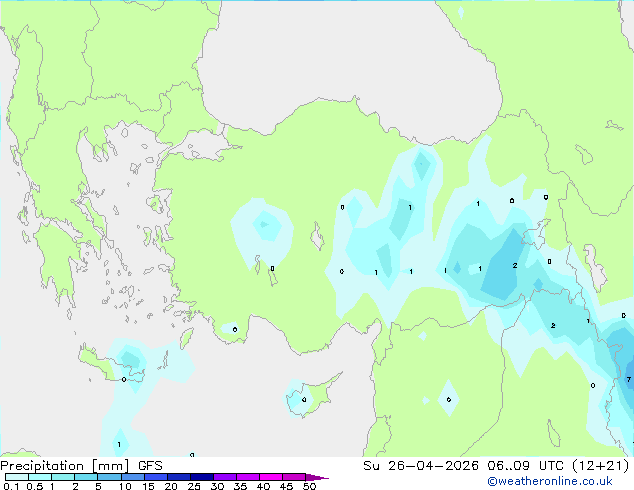Screen dimensions: 634x490
Task: Click the 0.1–0.5 mm legend swatch
Action: coord(17,477)
